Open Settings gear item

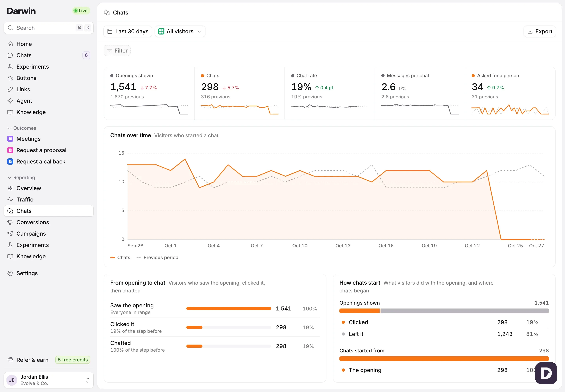pyautogui.click(x=48, y=273)
